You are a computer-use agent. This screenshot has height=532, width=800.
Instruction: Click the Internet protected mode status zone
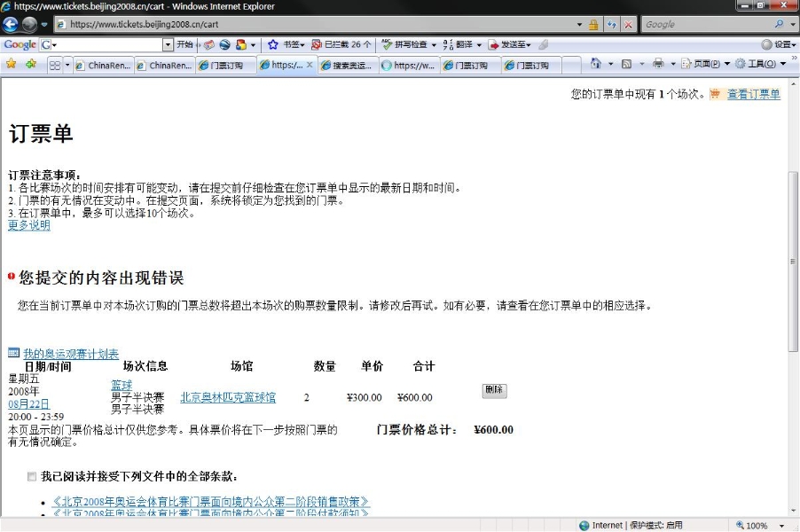pyautogui.click(x=631, y=526)
